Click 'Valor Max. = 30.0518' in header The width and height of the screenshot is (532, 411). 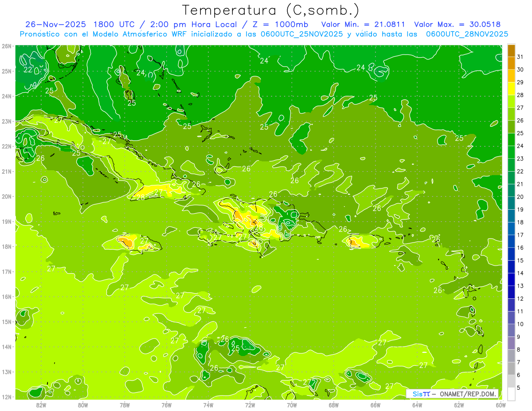[x=457, y=24]
